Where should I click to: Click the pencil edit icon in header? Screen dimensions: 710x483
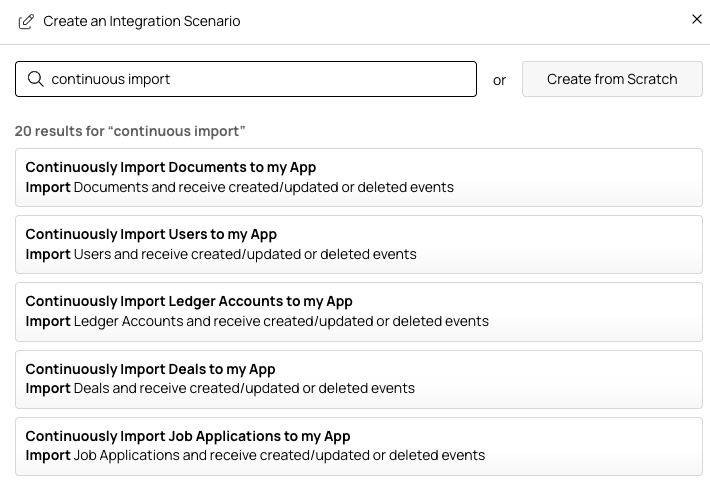(x=26, y=21)
